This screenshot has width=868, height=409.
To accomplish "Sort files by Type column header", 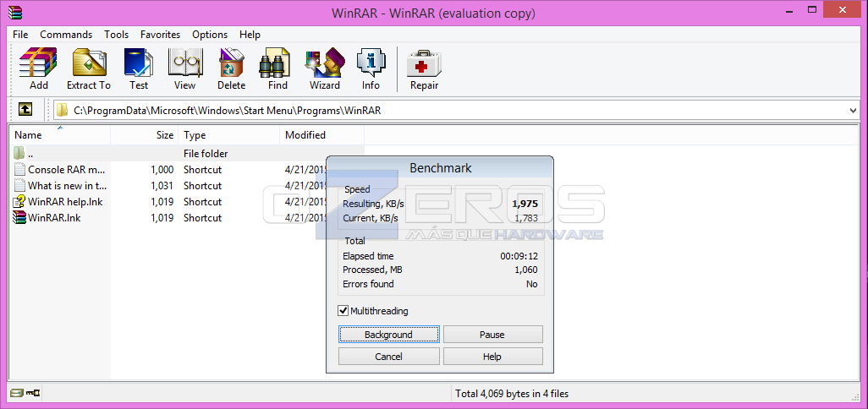I will 229,135.
